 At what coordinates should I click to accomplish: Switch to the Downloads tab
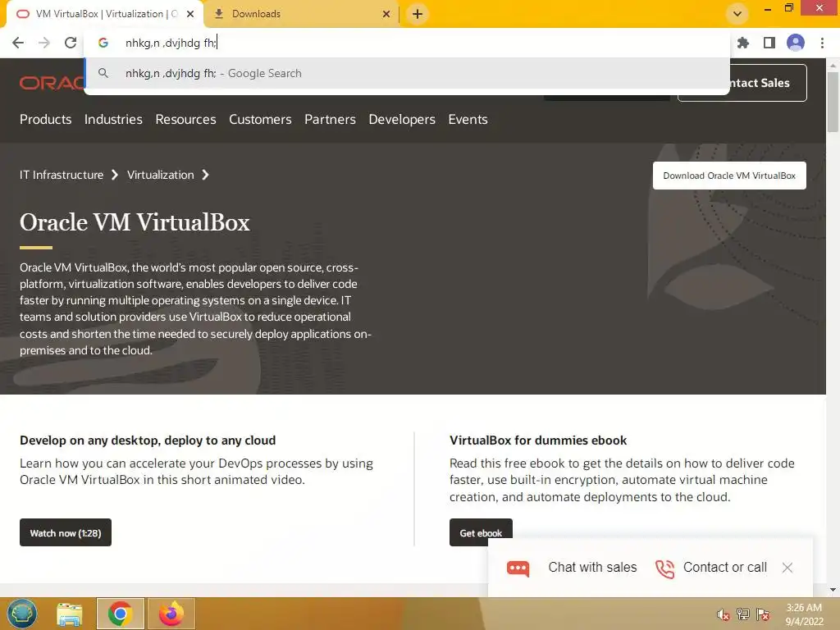click(302, 14)
